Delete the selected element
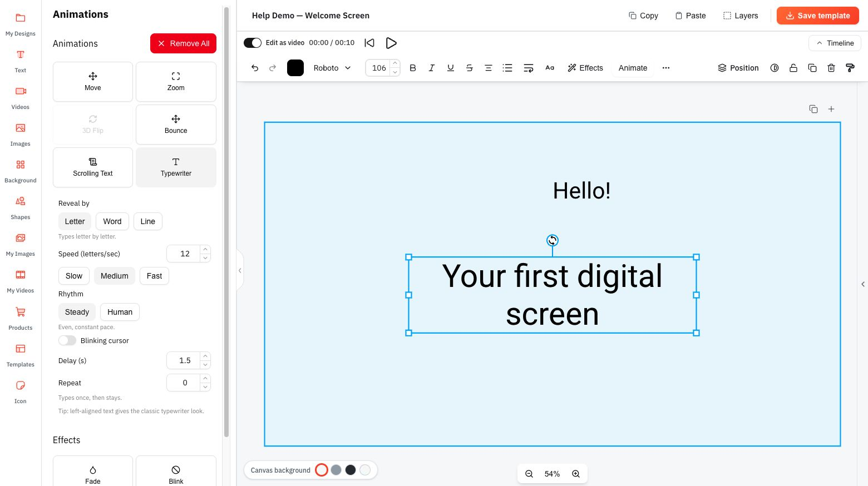The image size is (868, 486). pyautogui.click(x=831, y=68)
